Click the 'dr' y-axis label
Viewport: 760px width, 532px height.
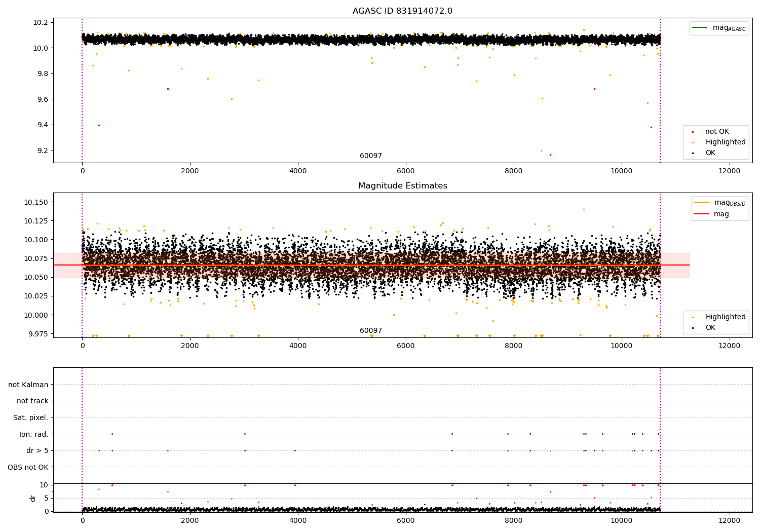point(33,498)
